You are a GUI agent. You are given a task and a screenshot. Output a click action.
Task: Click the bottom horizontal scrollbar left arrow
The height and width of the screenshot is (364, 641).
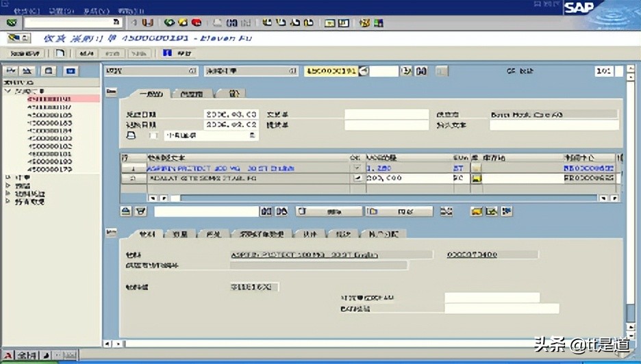[107, 344]
